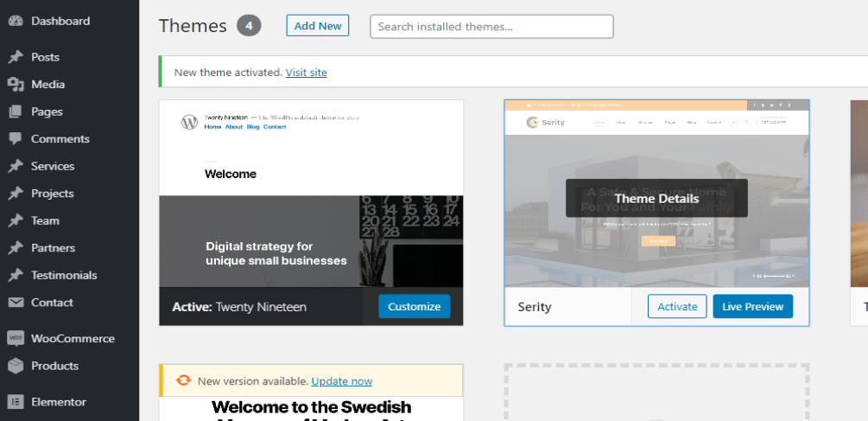Click the Posts pushpin icon
This screenshot has width=868, height=421.
tap(15, 57)
